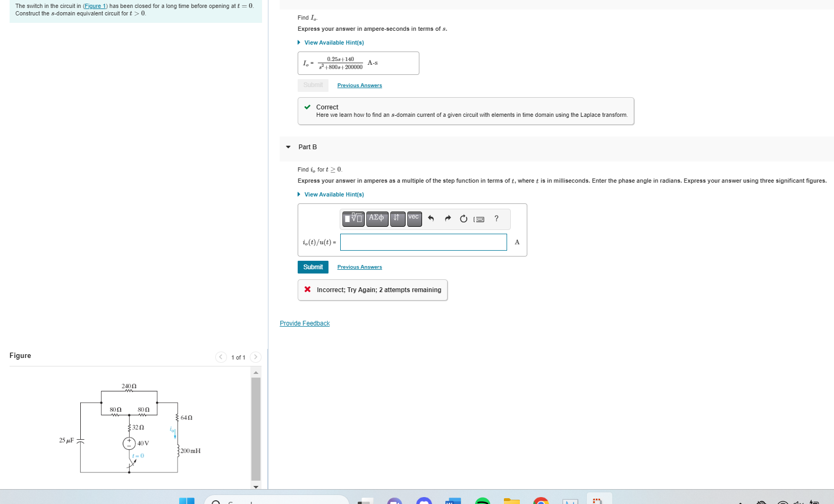Click the '1 of 1' figure counter

(238, 357)
